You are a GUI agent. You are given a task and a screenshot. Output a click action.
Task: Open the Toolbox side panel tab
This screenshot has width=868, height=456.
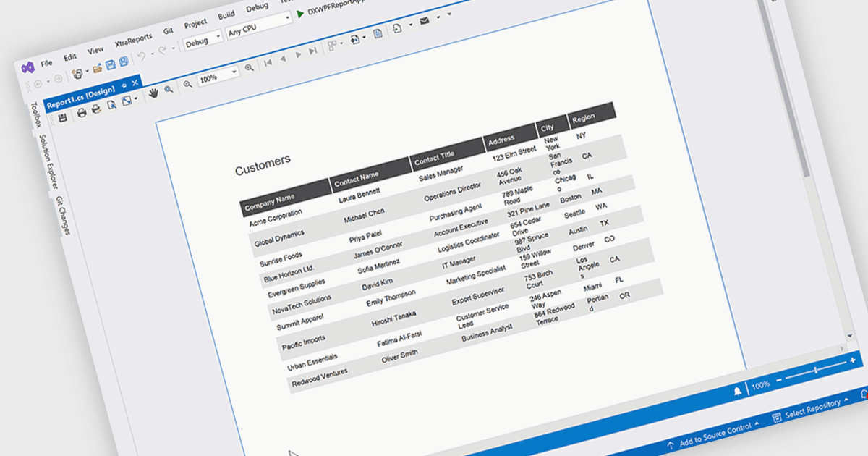(x=36, y=116)
